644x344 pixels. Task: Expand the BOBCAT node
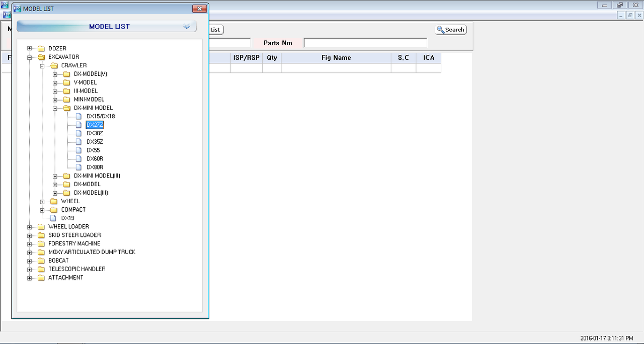pyautogui.click(x=29, y=261)
